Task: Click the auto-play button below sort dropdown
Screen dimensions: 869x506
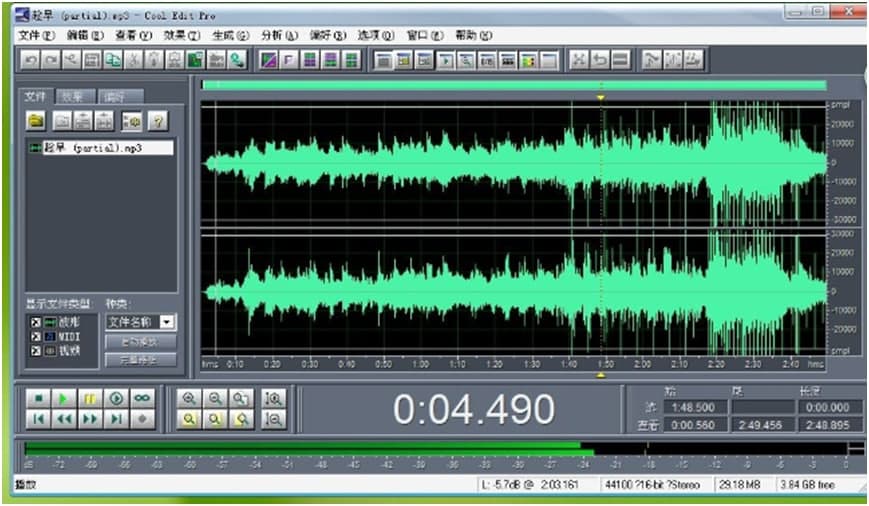Action: 140,341
